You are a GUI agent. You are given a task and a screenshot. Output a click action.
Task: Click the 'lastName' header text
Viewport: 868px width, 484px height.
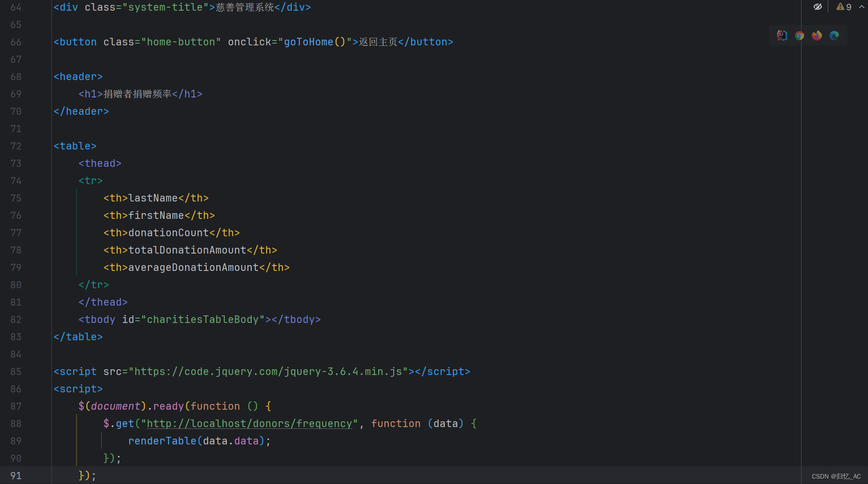point(153,198)
